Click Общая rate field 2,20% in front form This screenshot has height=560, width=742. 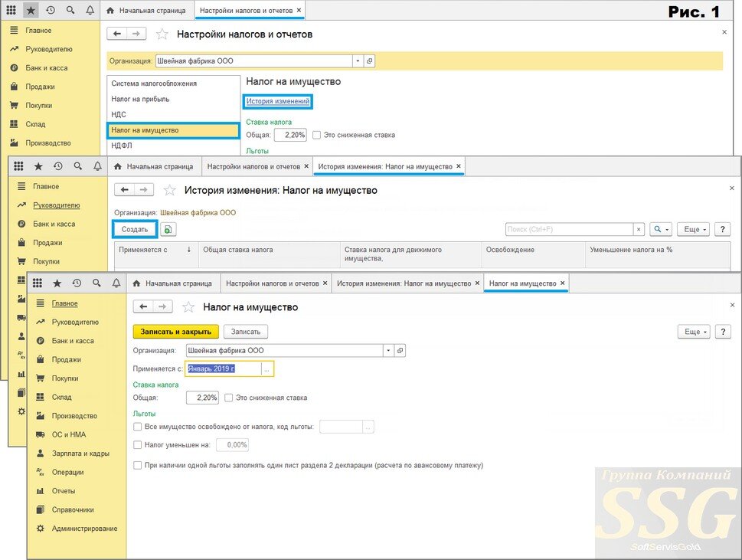[202, 398]
